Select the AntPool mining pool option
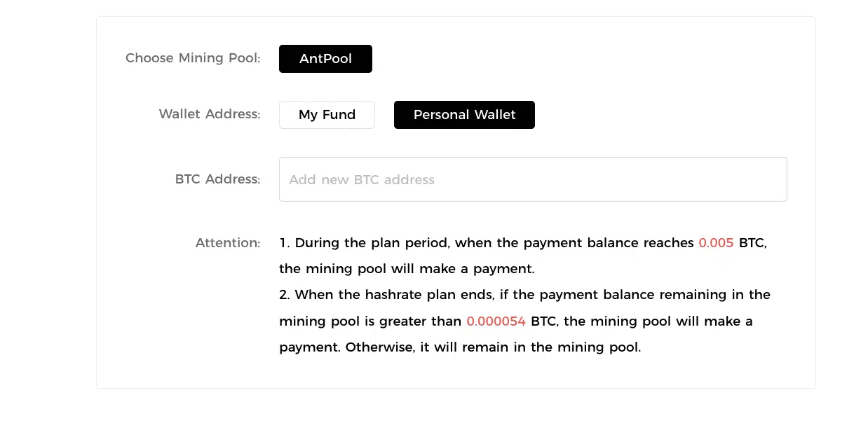 click(x=325, y=59)
